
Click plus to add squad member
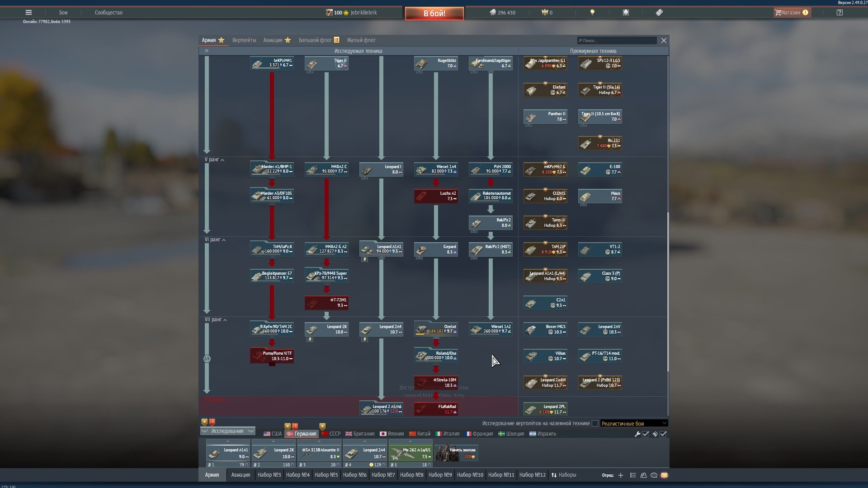621,475
